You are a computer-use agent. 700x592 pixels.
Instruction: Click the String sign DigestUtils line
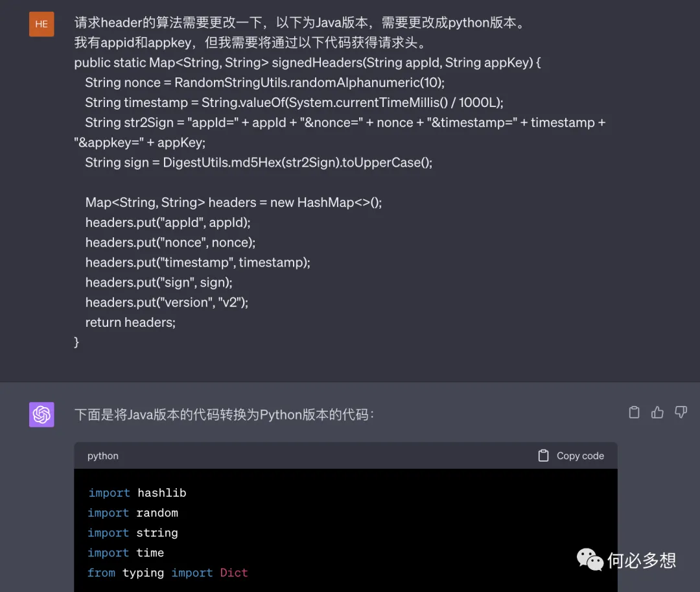point(258,163)
